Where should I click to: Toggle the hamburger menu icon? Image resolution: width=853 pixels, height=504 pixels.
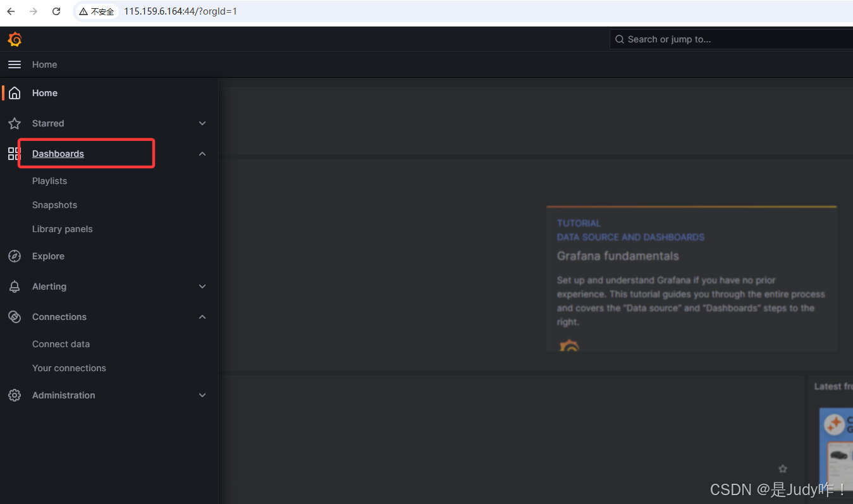tap(14, 65)
